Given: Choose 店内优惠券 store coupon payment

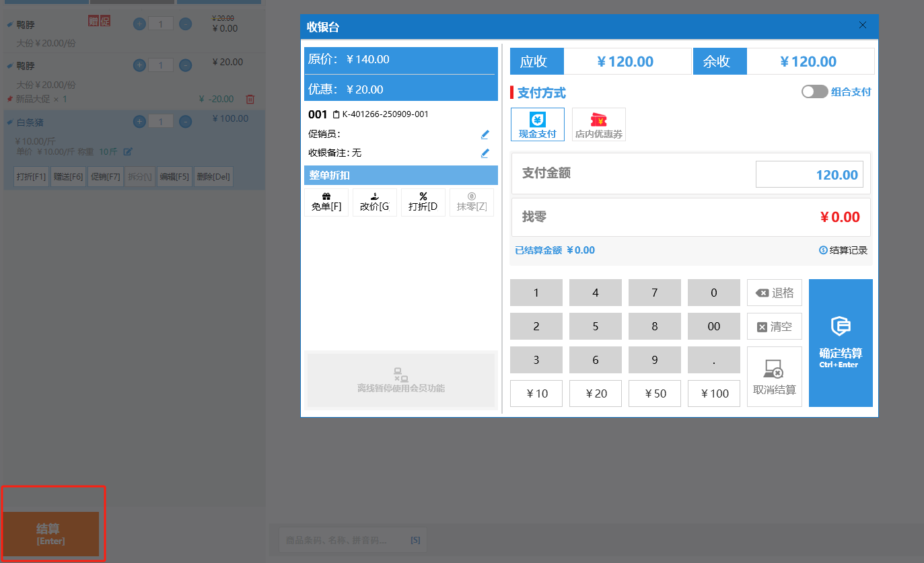Looking at the screenshot, I should [598, 124].
